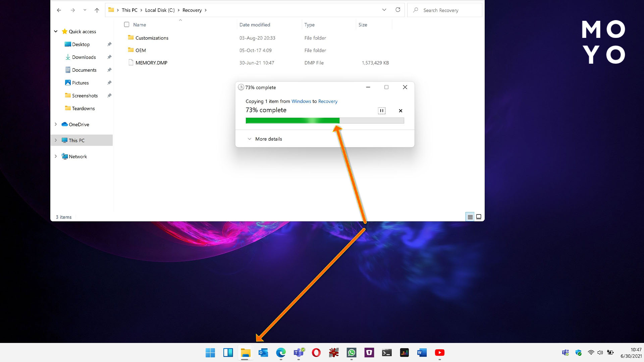Navigate up one folder level

coord(97,10)
